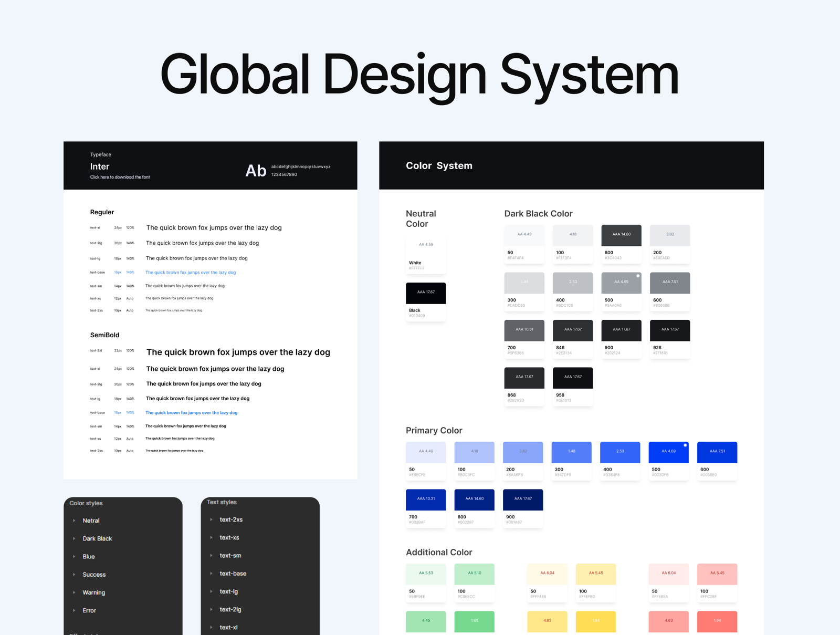Click the white dot on Primary 500 swatch

click(x=685, y=445)
